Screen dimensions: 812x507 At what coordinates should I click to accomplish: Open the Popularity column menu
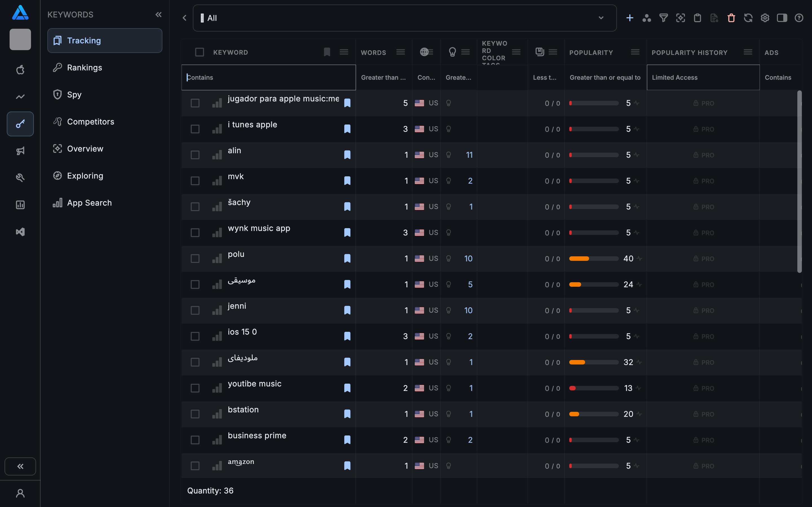coord(635,52)
